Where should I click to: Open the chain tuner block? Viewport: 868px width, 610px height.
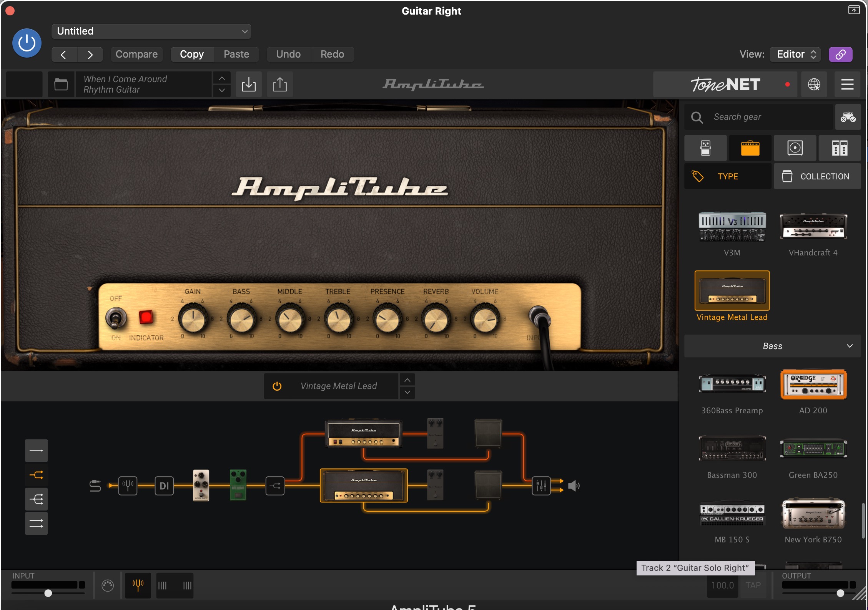(x=128, y=486)
